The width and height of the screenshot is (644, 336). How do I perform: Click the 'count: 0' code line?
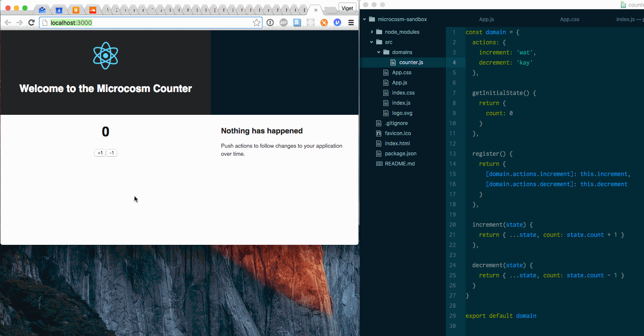point(499,113)
